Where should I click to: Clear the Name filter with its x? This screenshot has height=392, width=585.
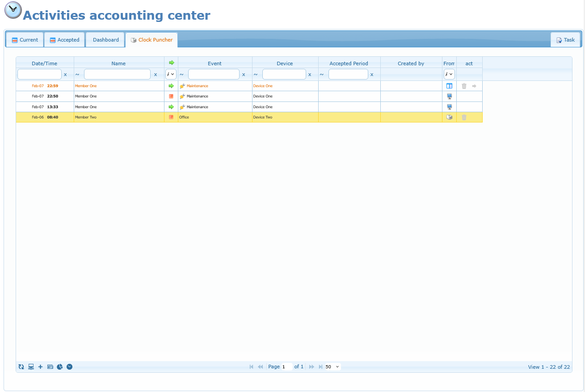[x=156, y=75]
